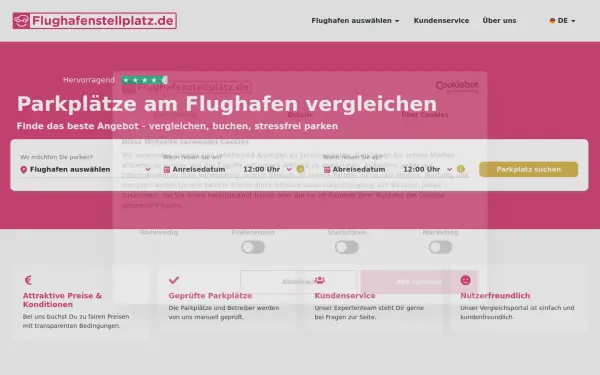Click the Parkplatz suchen button

(x=528, y=170)
